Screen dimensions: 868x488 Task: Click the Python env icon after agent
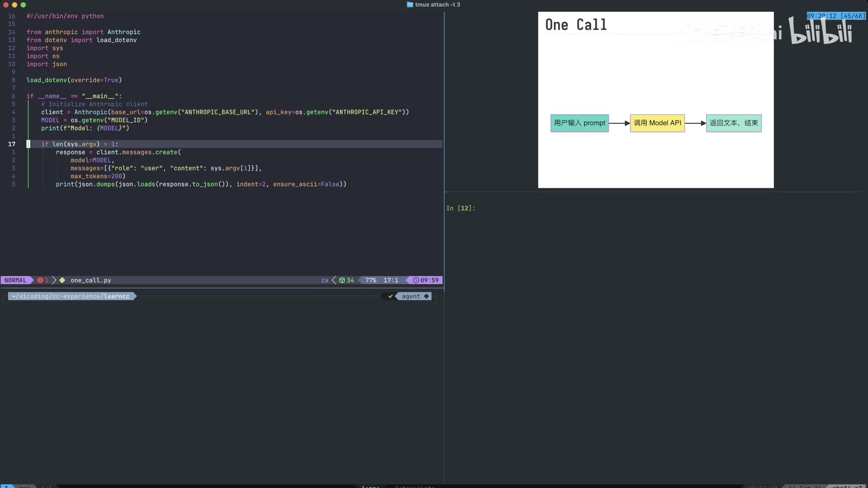point(426,296)
